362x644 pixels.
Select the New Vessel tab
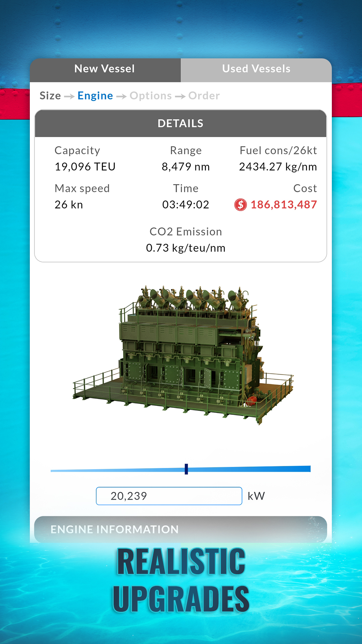pos(105,69)
